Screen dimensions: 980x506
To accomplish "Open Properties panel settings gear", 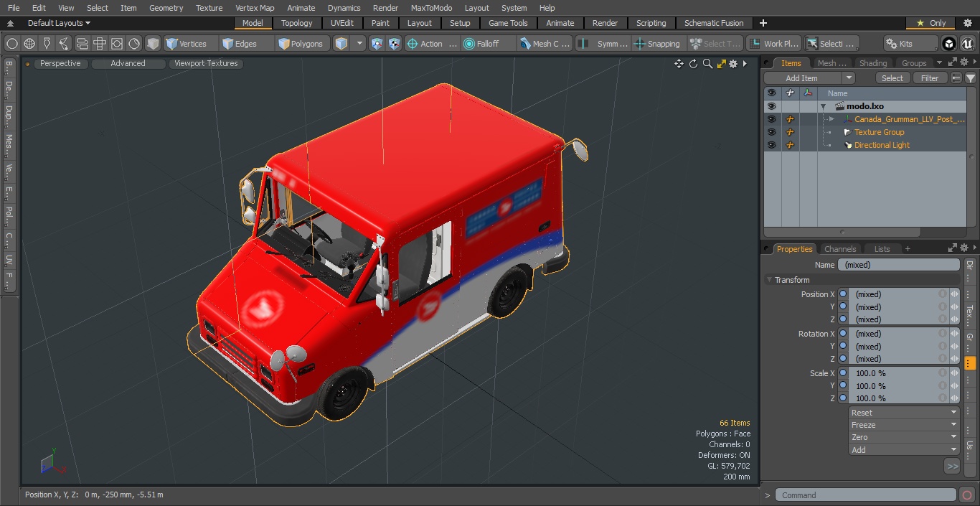I will tap(963, 248).
